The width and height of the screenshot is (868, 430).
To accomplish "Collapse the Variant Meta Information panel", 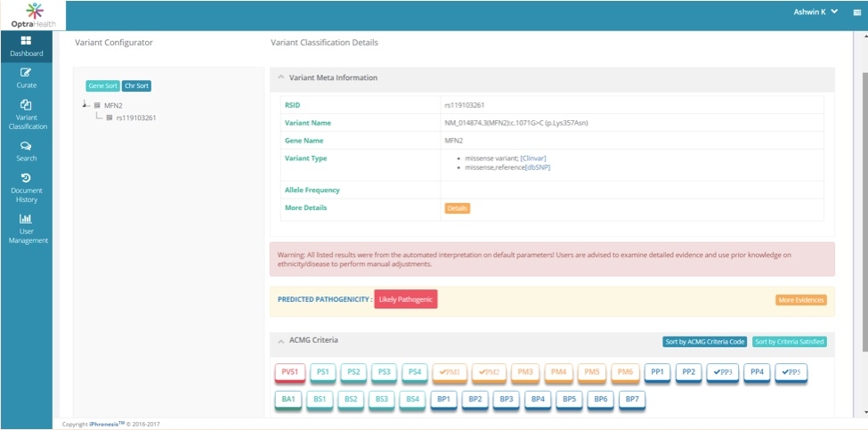I will 281,77.
